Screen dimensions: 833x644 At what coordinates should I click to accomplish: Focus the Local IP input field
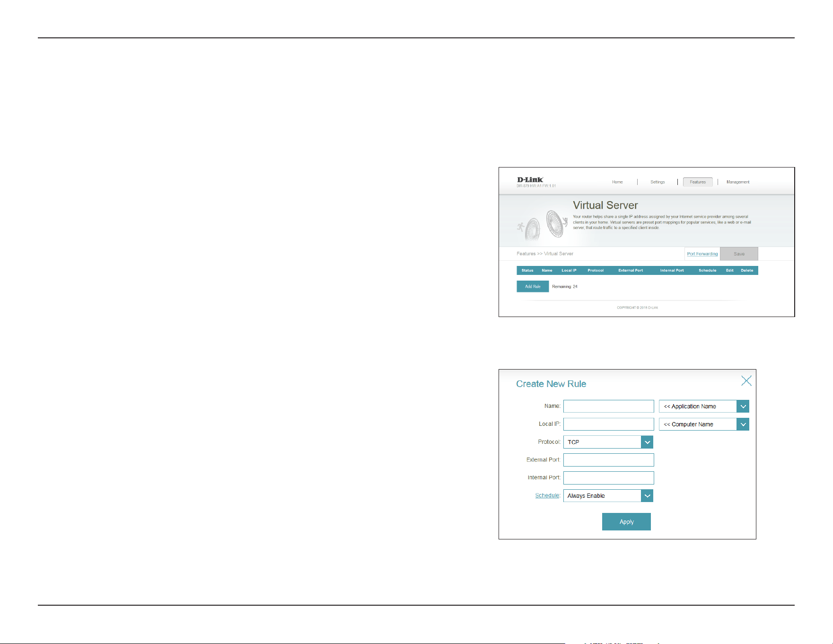(x=609, y=424)
